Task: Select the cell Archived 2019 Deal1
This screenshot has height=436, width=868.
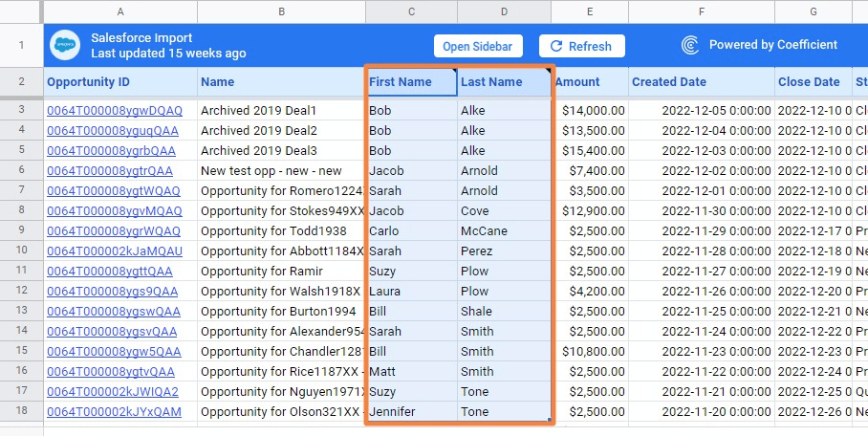Action: click(281, 110)
